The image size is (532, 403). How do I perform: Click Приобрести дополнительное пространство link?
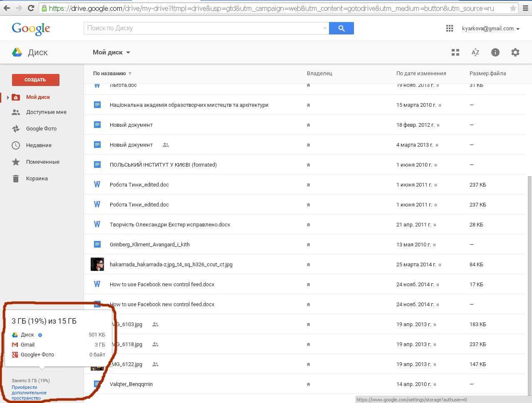click(x=29, y=393)
